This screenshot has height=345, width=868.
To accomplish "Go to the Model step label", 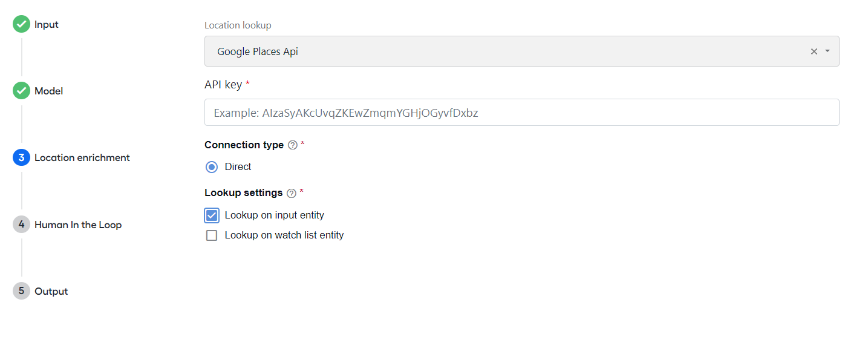I will (x=49, y=91).
